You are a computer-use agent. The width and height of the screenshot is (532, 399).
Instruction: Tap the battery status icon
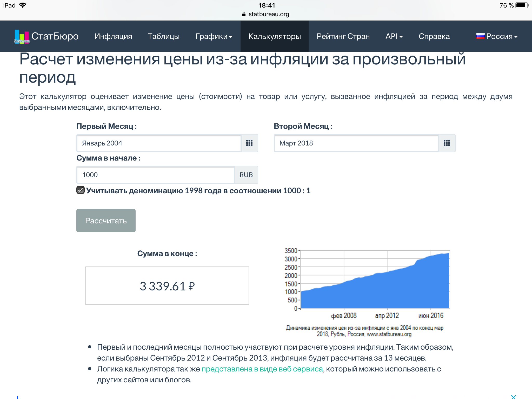pos(522,5)
